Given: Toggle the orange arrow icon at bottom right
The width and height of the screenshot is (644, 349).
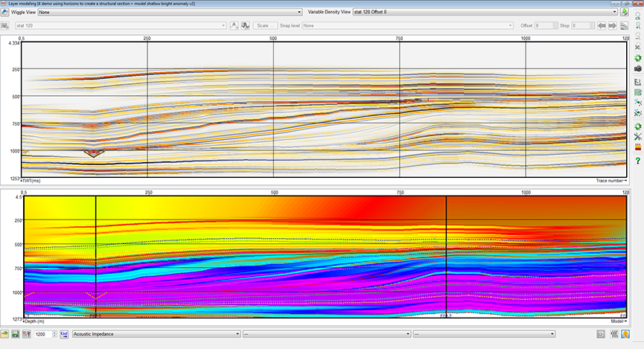Looking at the screenshot, I should point(625,334).
